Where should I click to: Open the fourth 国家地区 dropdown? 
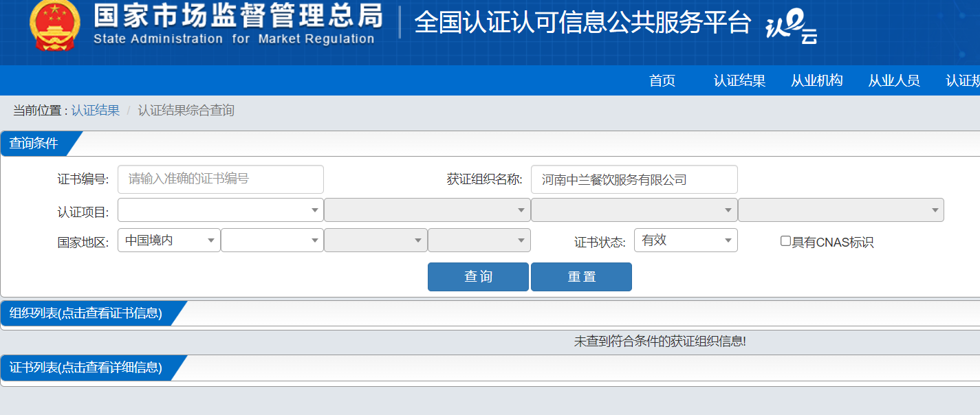pos(479,240)
